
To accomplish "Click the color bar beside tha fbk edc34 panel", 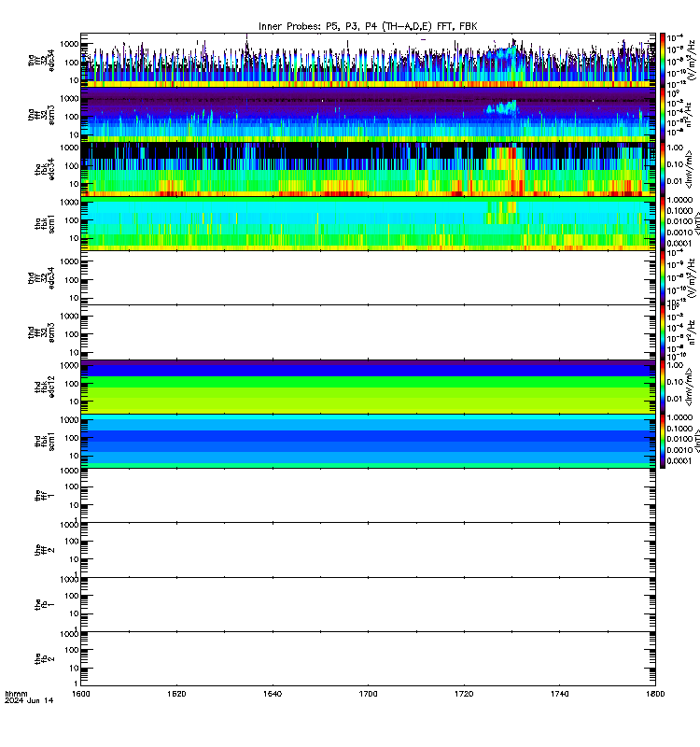I will click(663, 169).
